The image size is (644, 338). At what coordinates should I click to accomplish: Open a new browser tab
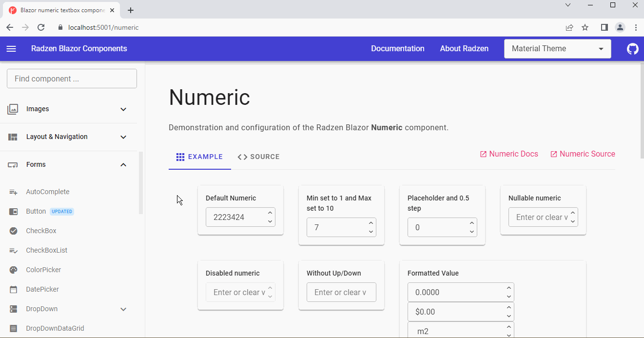point(131,10)
